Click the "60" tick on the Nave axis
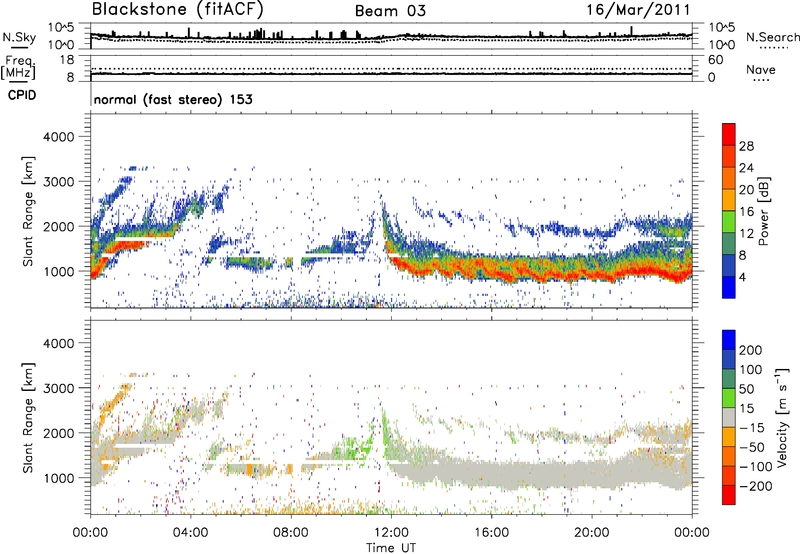The width and height of the screenshot is (800, 554). (715, 60)
